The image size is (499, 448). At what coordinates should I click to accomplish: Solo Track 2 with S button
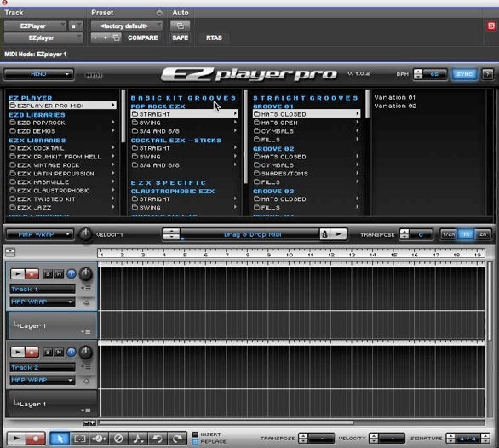point(48,352)
